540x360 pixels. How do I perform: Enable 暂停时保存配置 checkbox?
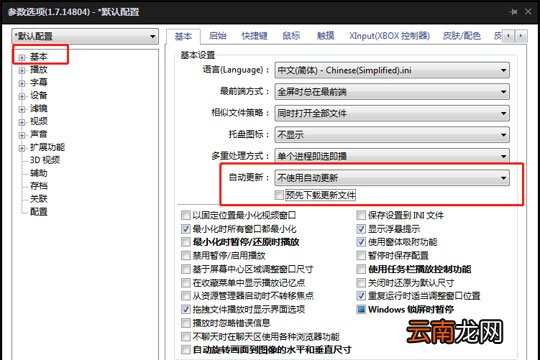coord(361,256)
